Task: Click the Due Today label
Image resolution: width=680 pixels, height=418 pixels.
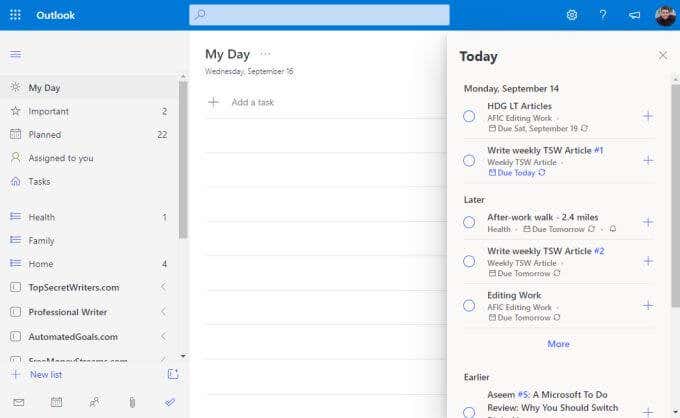Action: (x=516, y=173)
